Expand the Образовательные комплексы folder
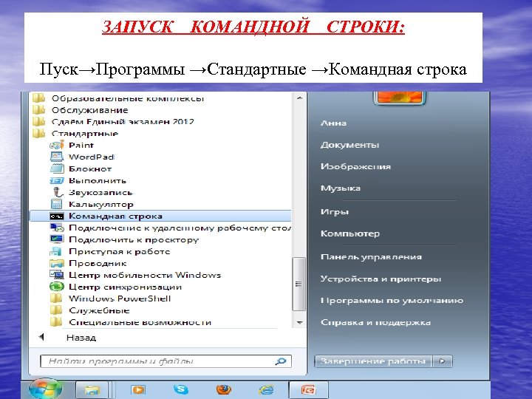This screenshot has width=532, height=399. pos(119,98)
